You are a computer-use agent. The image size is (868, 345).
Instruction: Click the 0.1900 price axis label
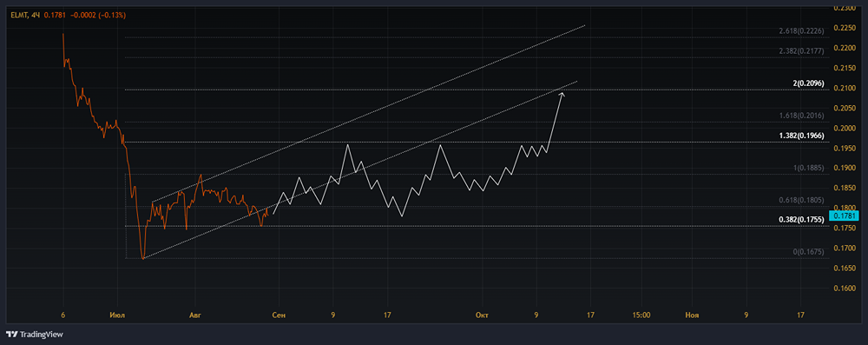point(844,168)
